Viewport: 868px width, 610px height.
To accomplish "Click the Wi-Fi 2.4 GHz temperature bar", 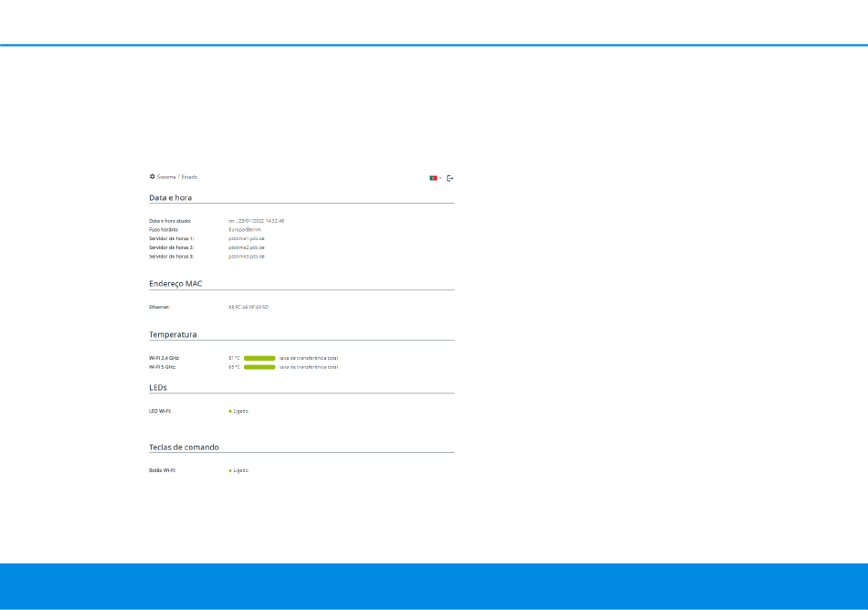I will point(259,358).
